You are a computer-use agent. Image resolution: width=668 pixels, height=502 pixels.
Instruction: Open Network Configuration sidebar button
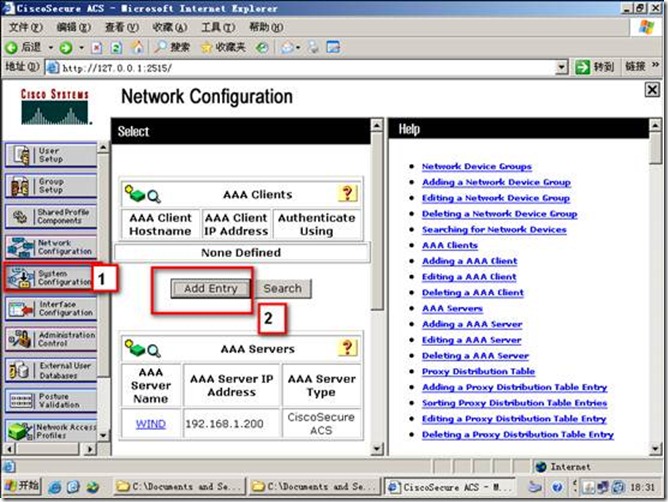51,247
